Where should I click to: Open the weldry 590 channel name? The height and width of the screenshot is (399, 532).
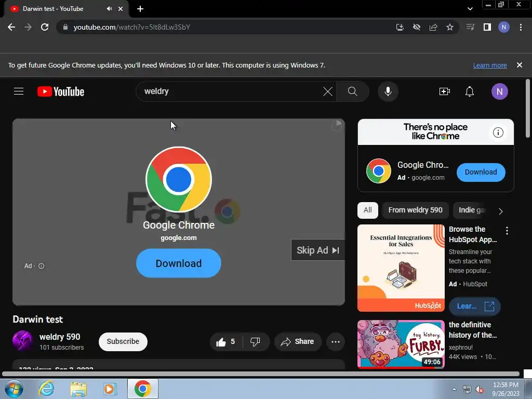point(60,337)
